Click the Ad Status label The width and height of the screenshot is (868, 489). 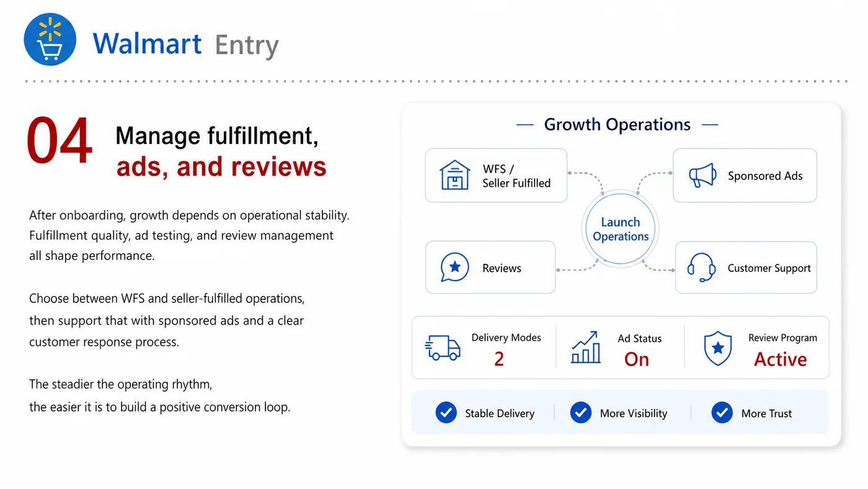pyautogui.click(x=639, y=338)
